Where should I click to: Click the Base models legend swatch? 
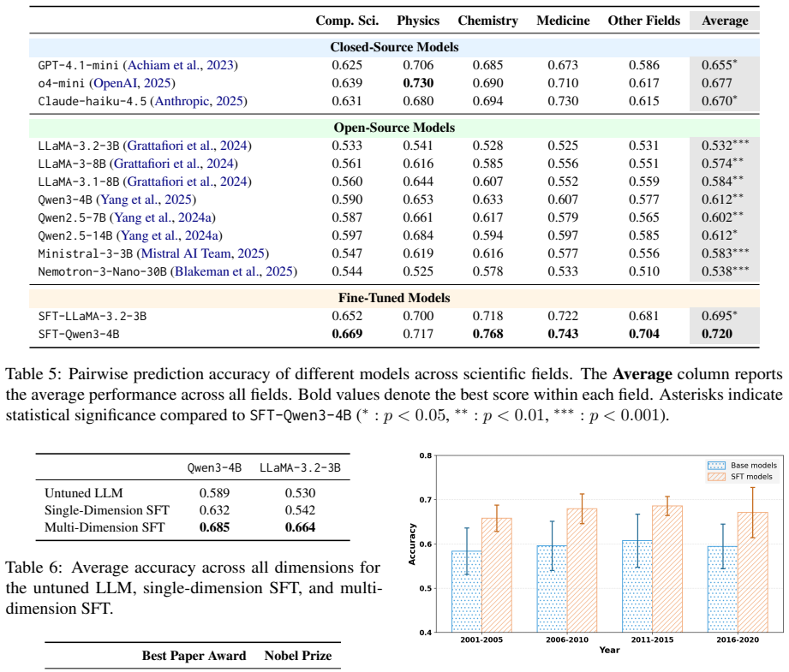pos(716,466)
